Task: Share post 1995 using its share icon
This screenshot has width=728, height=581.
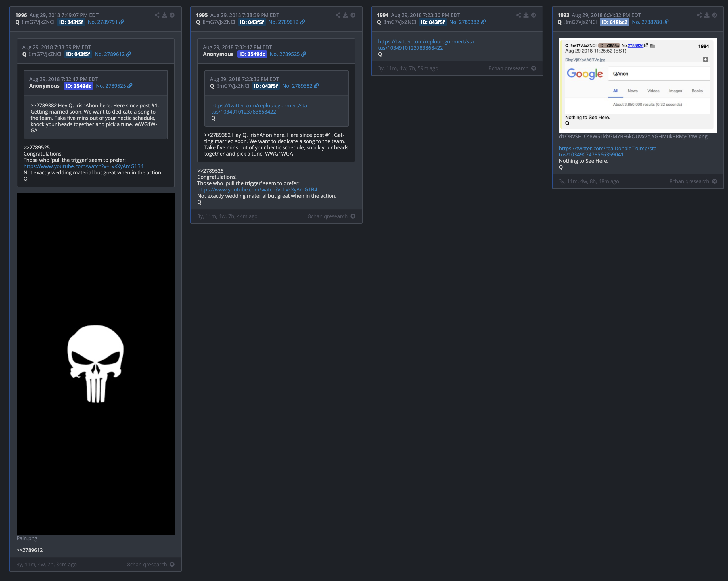Action: tap(338, 15)
